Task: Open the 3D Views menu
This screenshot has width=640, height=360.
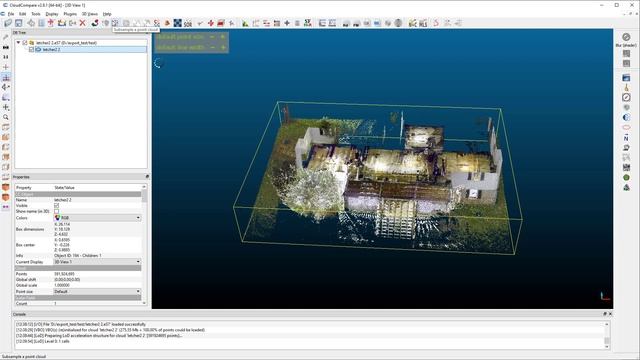Action: 90,14
